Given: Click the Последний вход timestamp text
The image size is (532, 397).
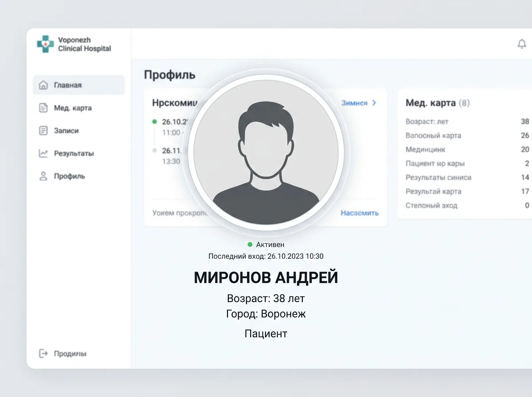Looking at the screenshot, I should click(266, 256).
